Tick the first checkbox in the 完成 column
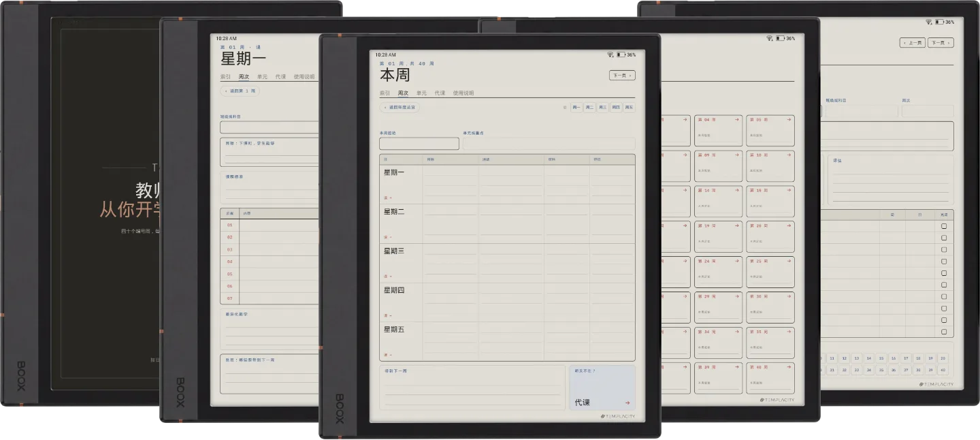The image size is (980, 440). (944, 226)
